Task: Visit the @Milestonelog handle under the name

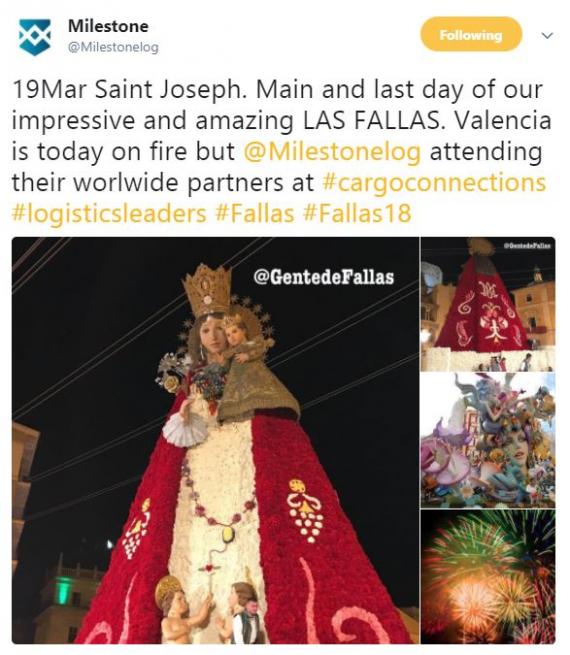Action: click(113, 47)
